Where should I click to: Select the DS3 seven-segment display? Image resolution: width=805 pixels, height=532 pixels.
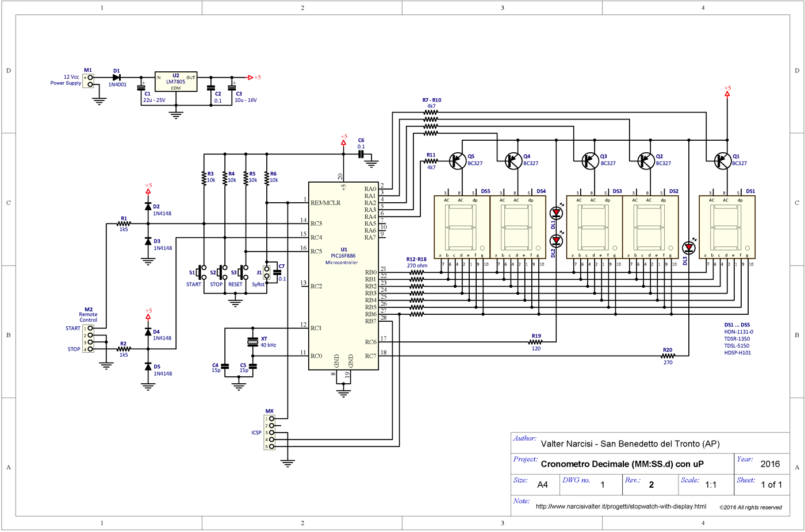595,228
